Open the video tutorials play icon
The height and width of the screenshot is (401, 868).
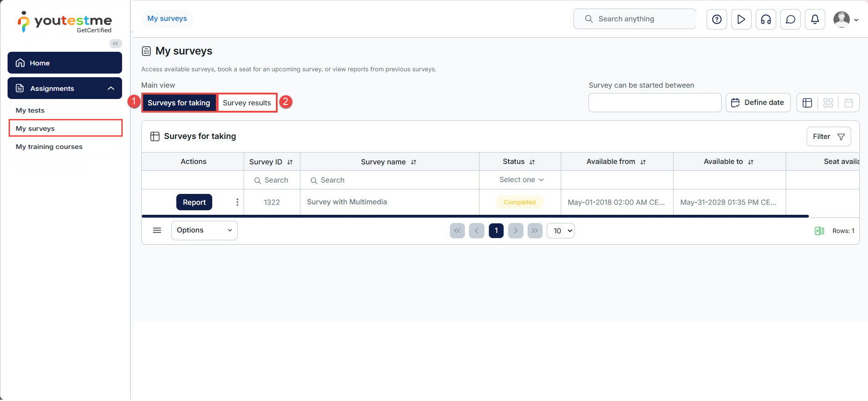[741, 19]
